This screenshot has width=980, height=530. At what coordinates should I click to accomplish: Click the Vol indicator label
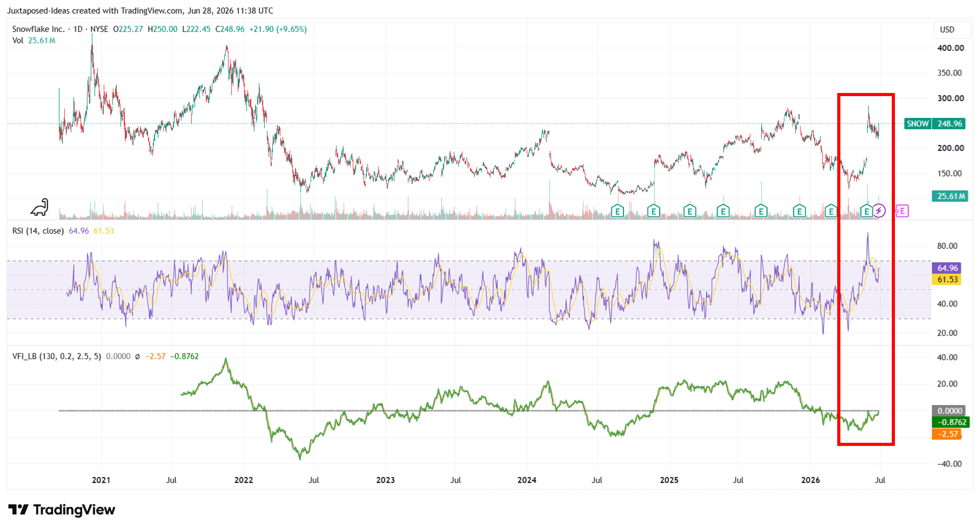18,40
